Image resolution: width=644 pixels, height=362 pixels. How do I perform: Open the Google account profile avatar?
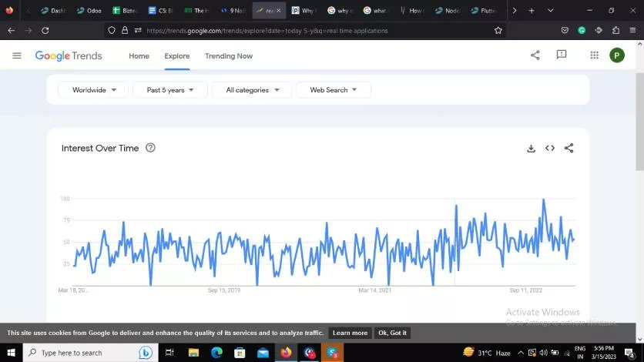pyautogui.click(x=616, y=55)
